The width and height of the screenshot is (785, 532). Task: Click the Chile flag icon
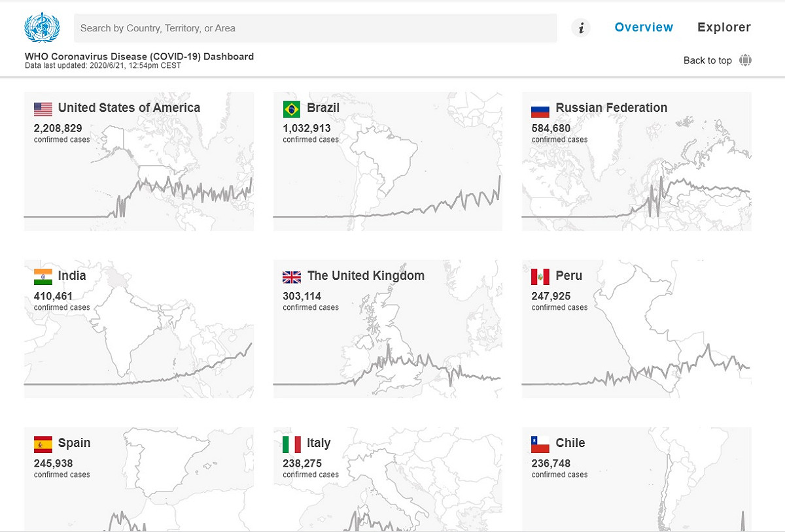pos(540,444)
